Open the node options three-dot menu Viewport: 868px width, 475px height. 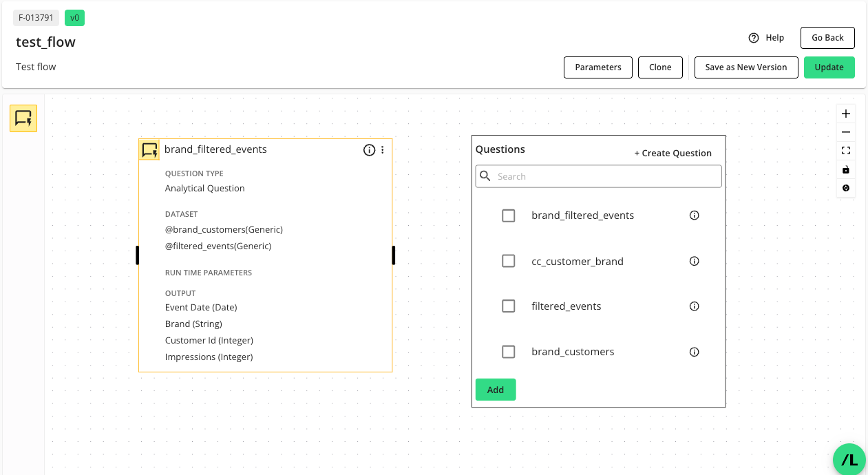(x=383, y=149)
